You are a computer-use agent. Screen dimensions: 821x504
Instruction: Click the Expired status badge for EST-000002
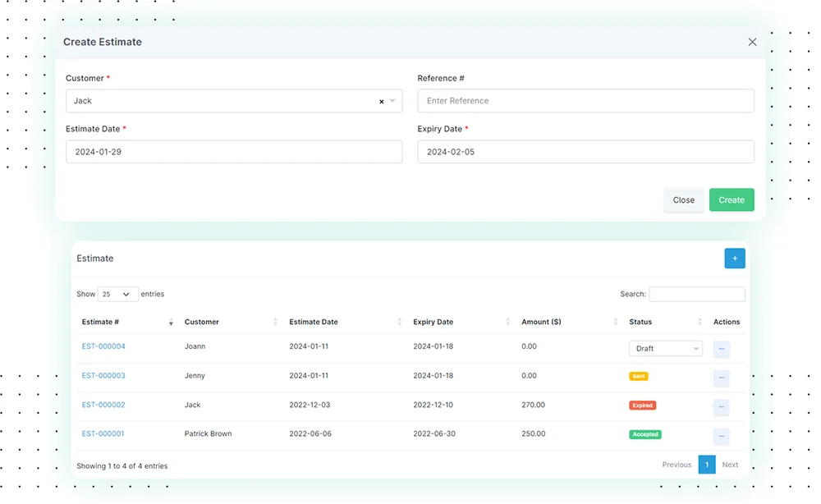[643, 405]
